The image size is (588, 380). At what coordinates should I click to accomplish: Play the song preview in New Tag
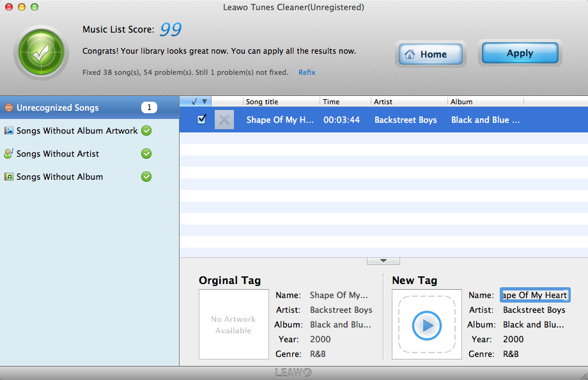427,326
